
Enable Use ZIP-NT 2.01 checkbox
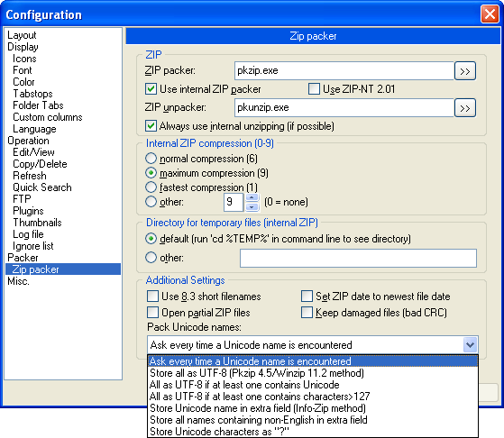(x=314, y=89)
